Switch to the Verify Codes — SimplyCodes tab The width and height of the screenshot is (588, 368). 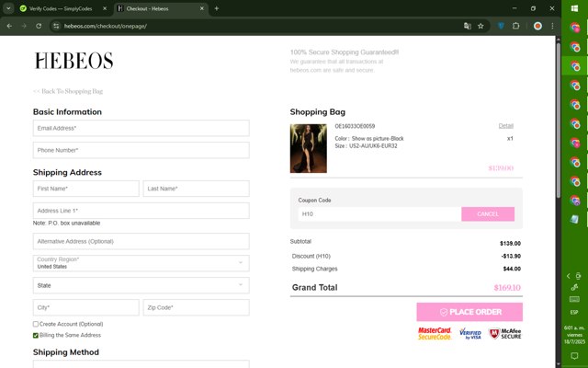pyautogui.click(x=60, y=8)
